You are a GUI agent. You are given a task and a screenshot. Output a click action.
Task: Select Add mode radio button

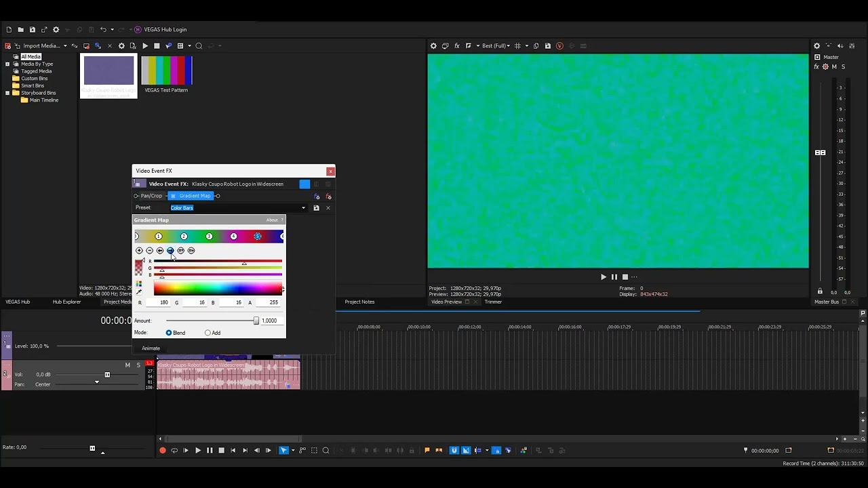[208, 333]
